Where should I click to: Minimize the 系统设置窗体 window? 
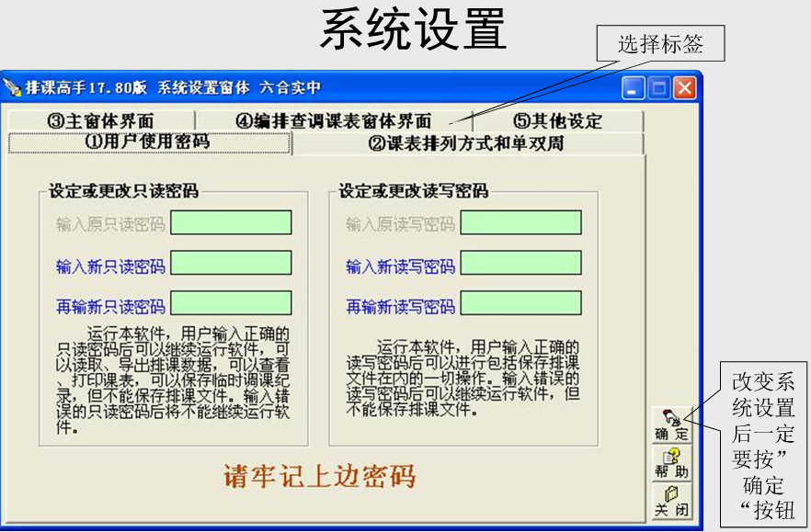pyautogui.click(x=633, y=89)
